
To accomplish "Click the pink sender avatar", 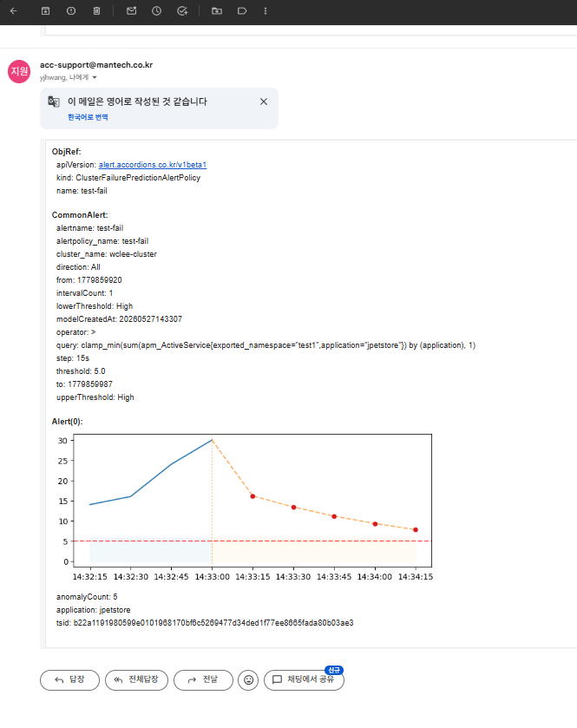I will [19, 71].
